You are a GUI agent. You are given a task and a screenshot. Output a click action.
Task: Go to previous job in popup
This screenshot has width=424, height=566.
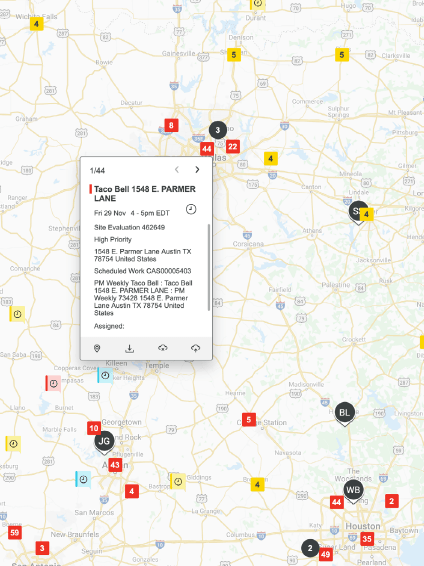(x=177, y=170)
